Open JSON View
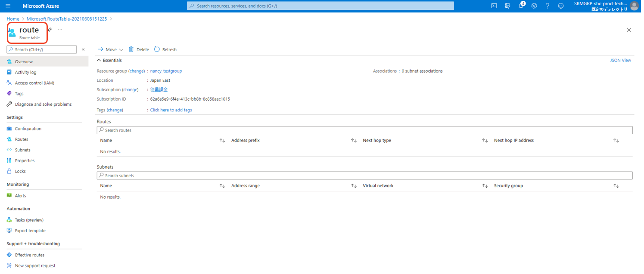The width and height of the screenshot is (644, 274). coord(620,60)
